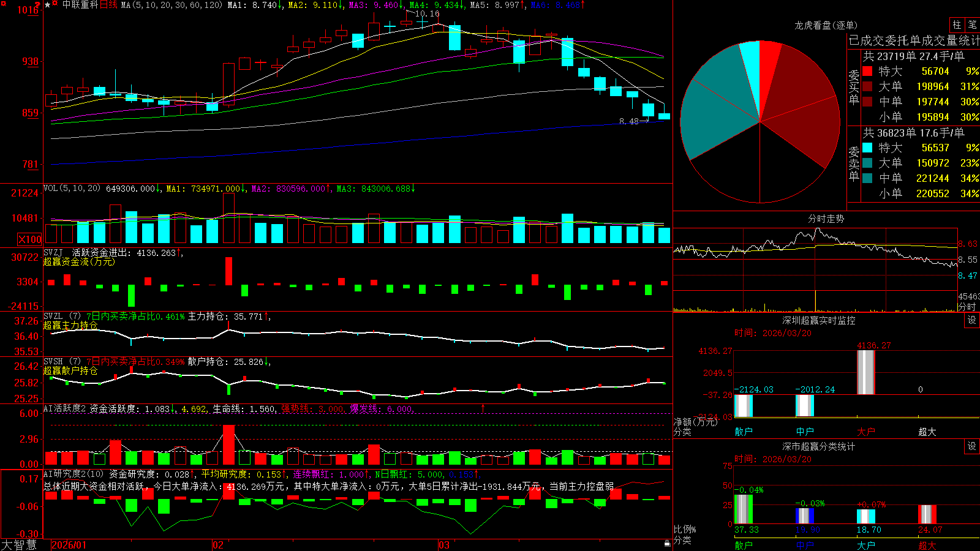Screen dimensions: 980x551
Task: Click the 大智慧 logo at bottom left
Action: pyautogui.click(x=19, y=545)
